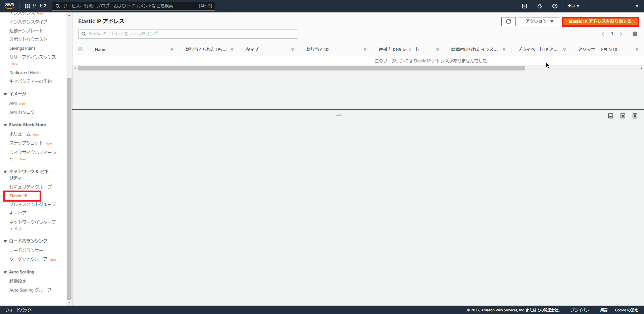Open the フィードバック link in the footer
Screen dimensions: 644x314
pyautogui.click(x=17, y=310)
